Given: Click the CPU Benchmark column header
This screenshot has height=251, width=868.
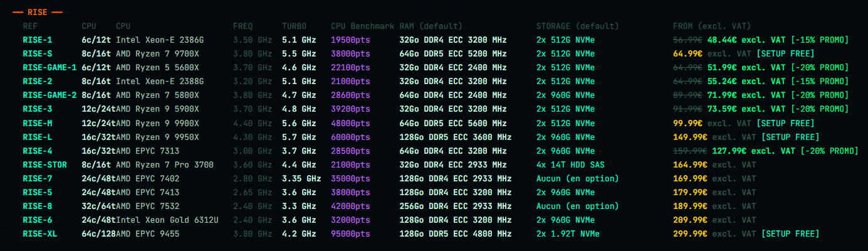Looking at the screenshot, I should point(362,26).
